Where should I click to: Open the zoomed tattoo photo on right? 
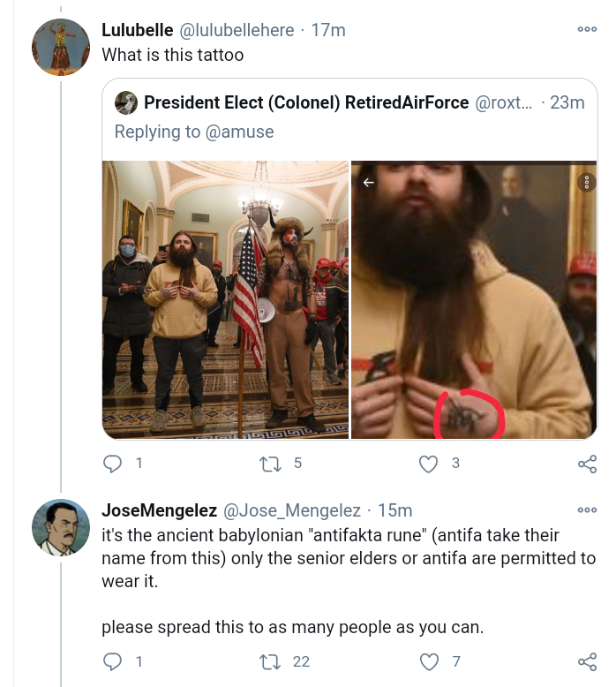tap(474, 299)
